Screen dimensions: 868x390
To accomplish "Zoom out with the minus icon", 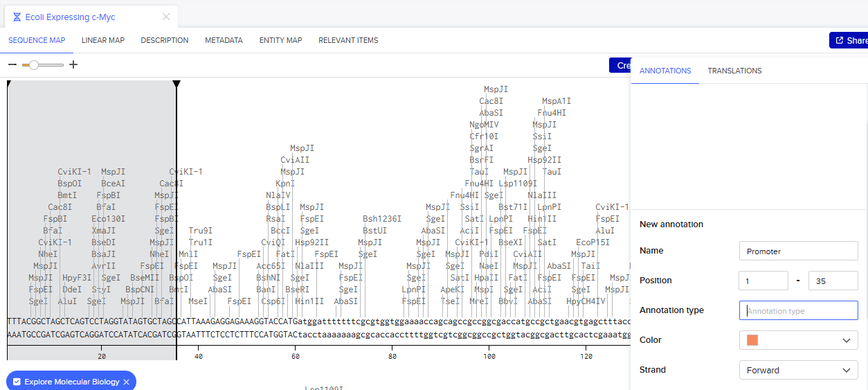I will (12, 65).
